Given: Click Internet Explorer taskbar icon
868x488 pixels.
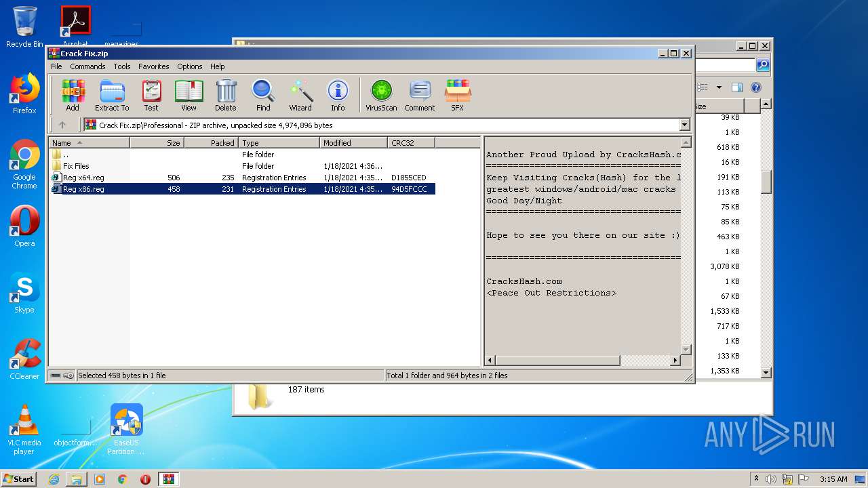Looking at the screenshot, I should (x=54, y=479).
